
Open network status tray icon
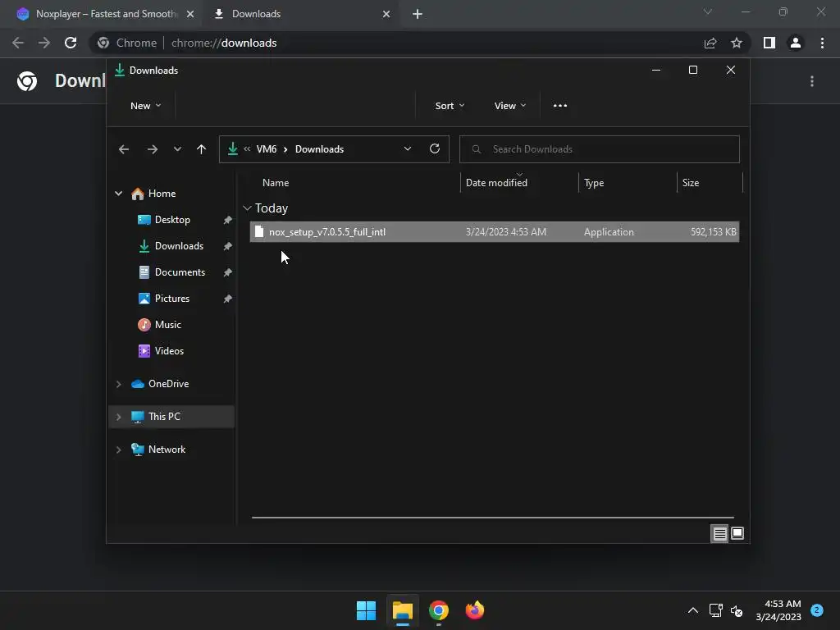pyautogui.click(x=715, y=610)
